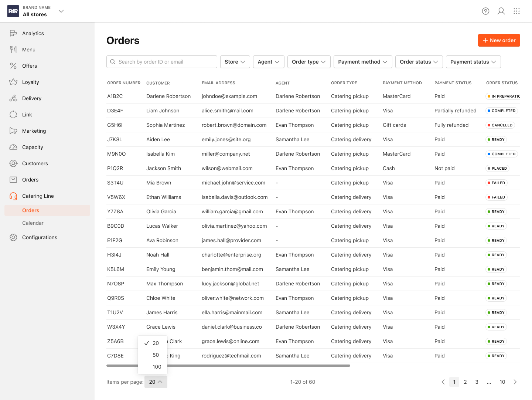Click the Link circular icon
The image size is (532, 400).
pyautogui.click(x=13, y=115)
